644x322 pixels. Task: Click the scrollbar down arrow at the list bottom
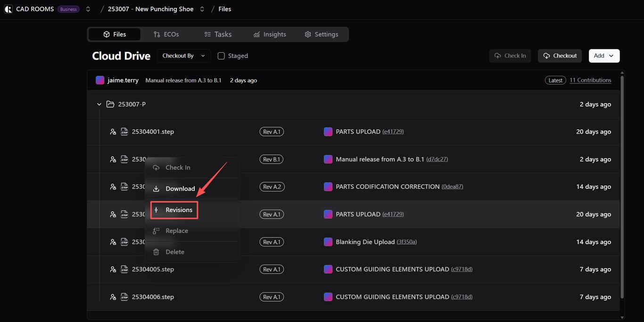tap(623, 317)
